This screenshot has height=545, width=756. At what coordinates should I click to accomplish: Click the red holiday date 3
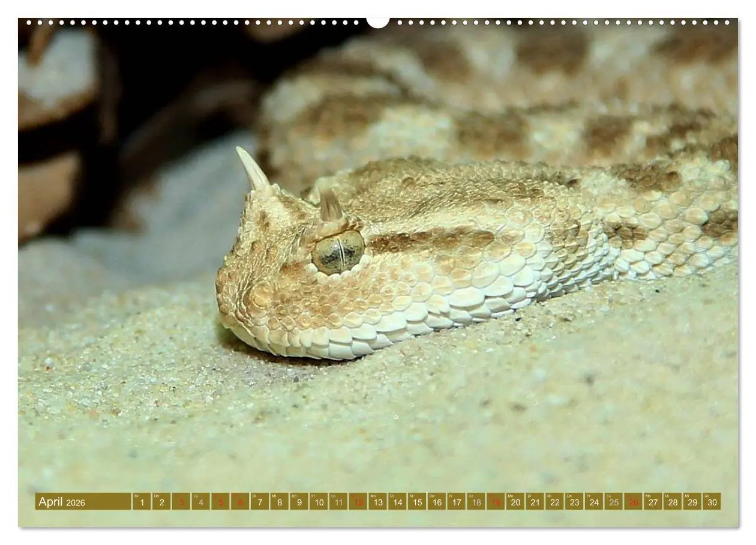[181, 502]
